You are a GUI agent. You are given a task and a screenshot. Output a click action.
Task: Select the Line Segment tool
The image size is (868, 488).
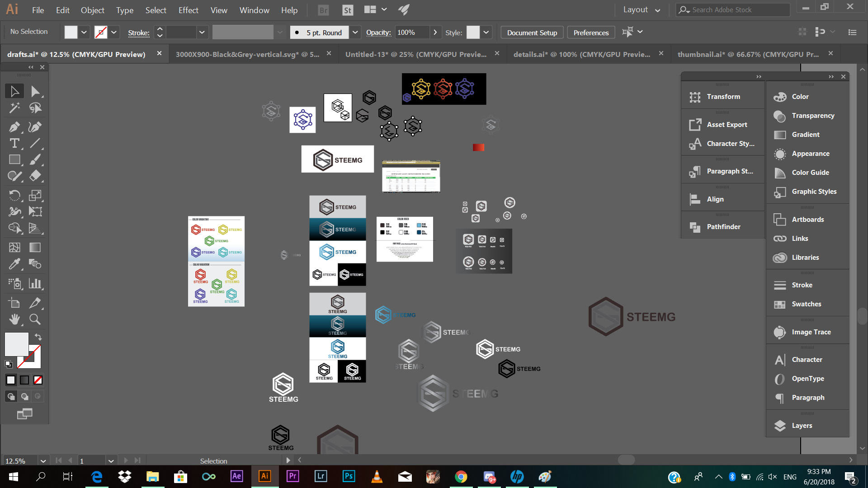[x=35, y=143]
